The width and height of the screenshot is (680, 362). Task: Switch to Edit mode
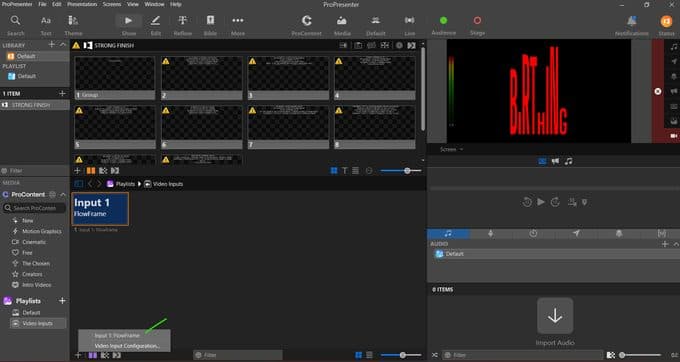click(155, 25)
